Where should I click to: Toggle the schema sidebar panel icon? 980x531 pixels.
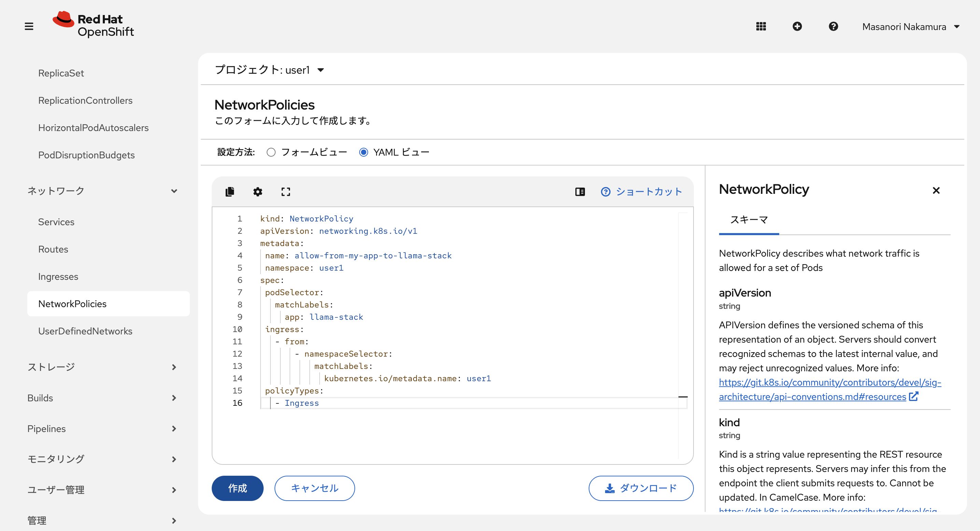tap(580, 191)
